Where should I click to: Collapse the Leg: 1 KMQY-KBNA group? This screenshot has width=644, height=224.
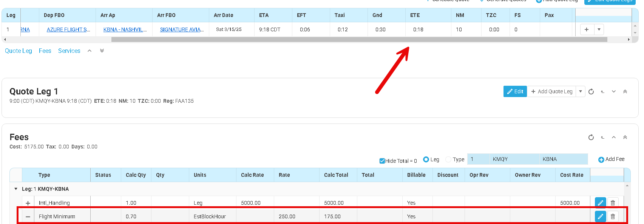pos(16,189)
